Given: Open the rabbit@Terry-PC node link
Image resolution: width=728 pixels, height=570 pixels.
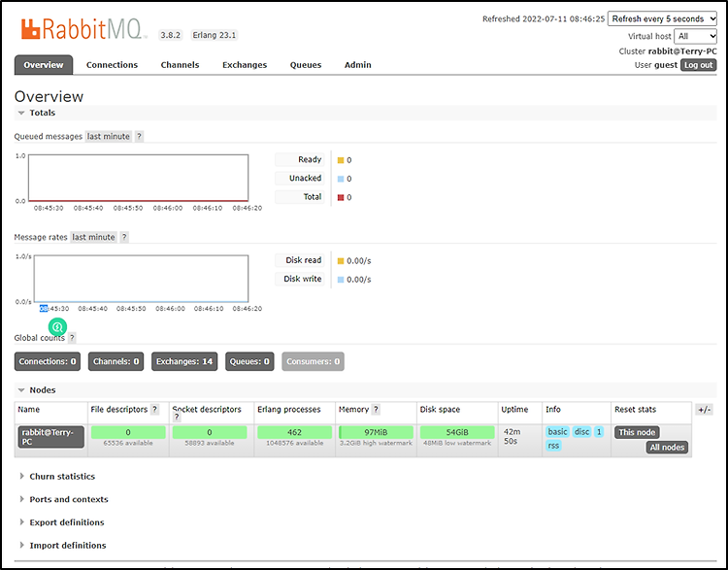Looking at the screenshot, I should 51,437.
